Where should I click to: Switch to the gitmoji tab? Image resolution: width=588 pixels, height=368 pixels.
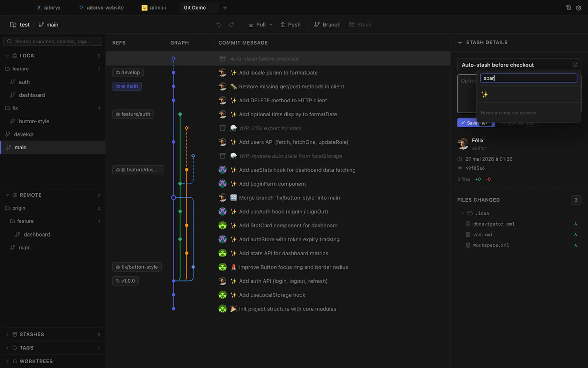[x=154, y=8]
